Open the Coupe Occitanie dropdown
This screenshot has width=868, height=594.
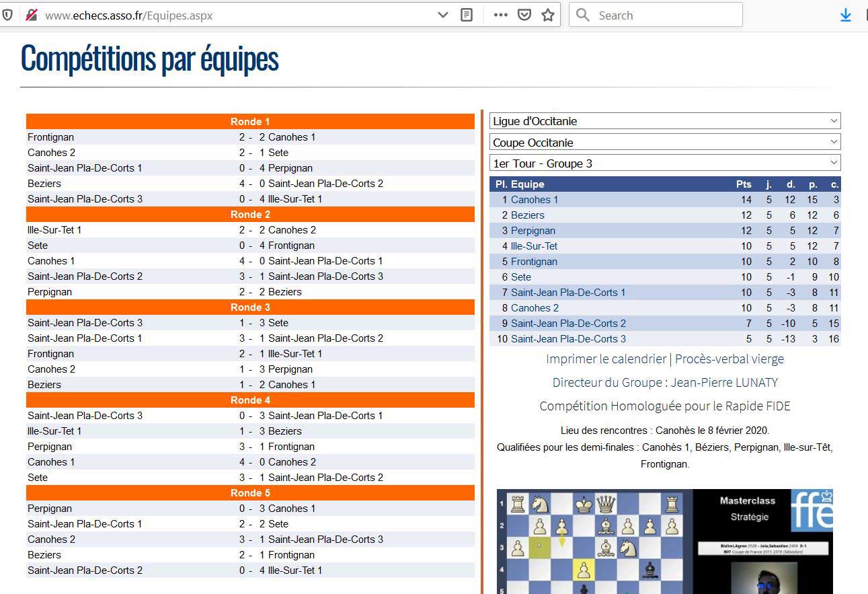[x=664, y=143]
